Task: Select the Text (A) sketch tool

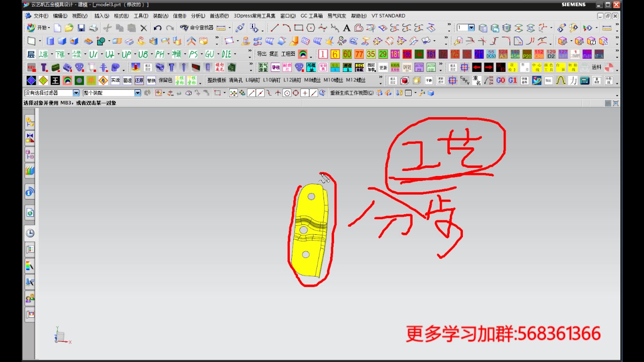Action: click(x=346, y=29)
